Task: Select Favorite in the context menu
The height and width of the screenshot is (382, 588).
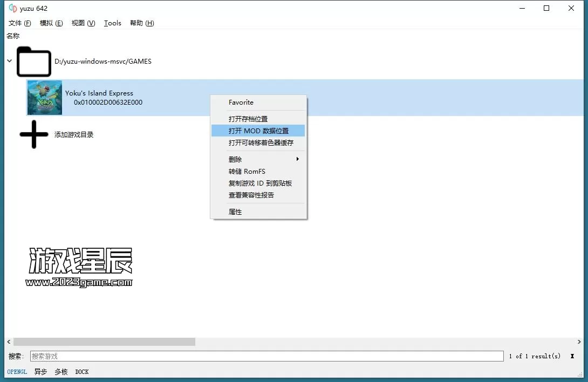Action: click(241, 103)
